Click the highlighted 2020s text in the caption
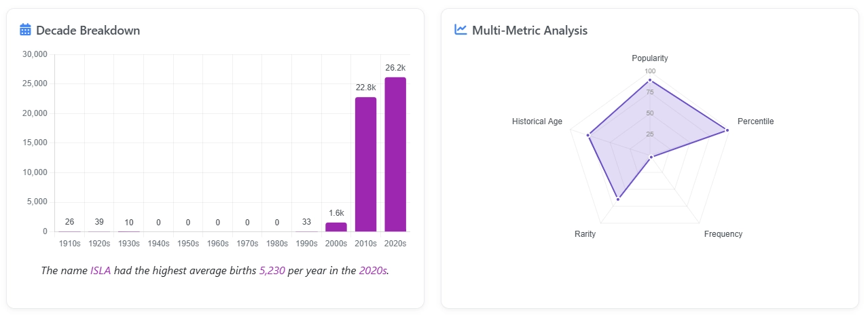868x321 pixels. 373,271
